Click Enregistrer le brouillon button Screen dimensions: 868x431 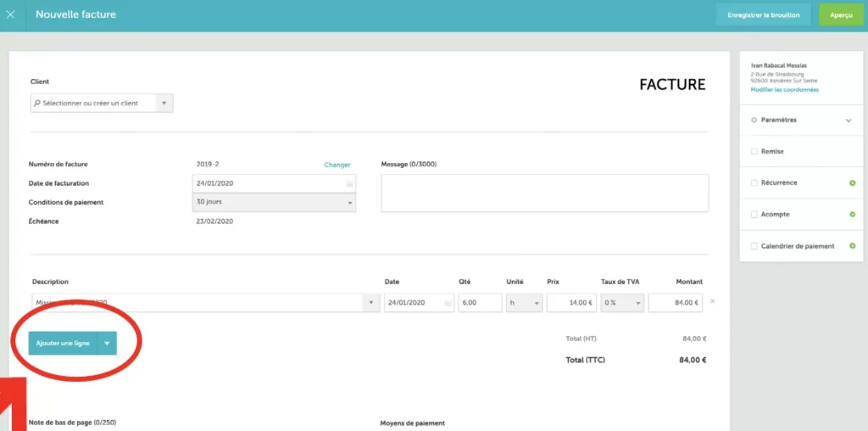pyautogui.click(x=763, y=15)
